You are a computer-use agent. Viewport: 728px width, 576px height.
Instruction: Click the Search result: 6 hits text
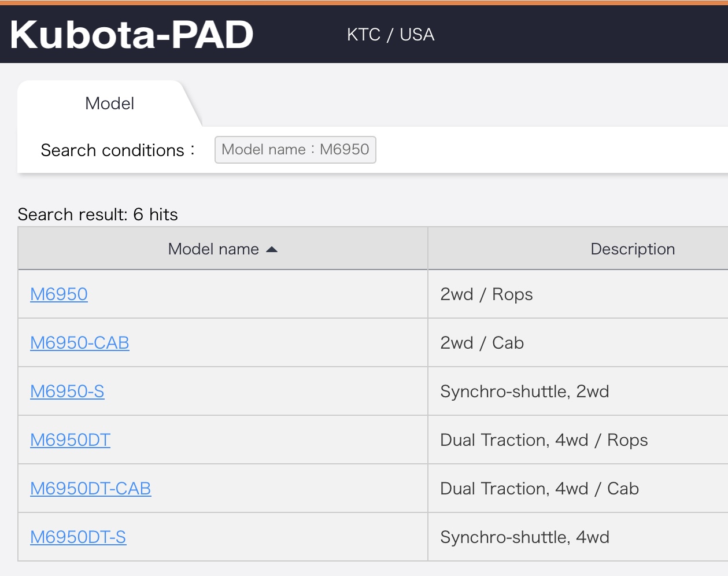pos(98,215)
